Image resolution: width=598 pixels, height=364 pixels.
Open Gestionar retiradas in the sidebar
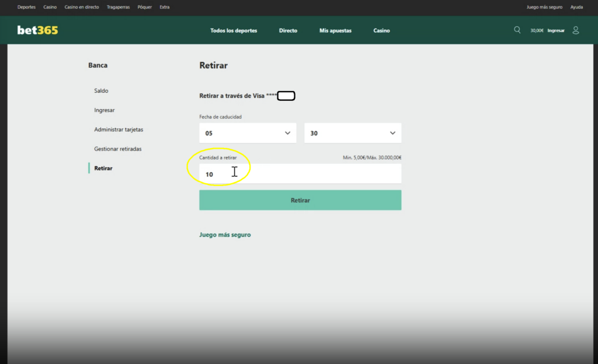(x=117, y=149)
